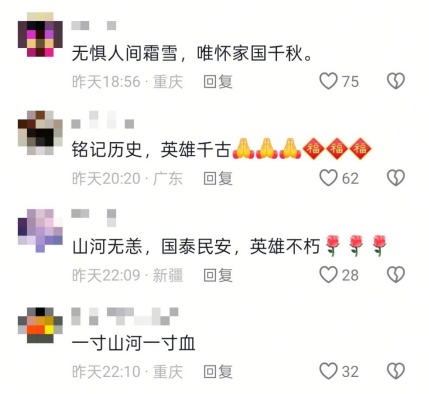Tap broken heart on 一寸山河一寸血 comment

(396, 371)
